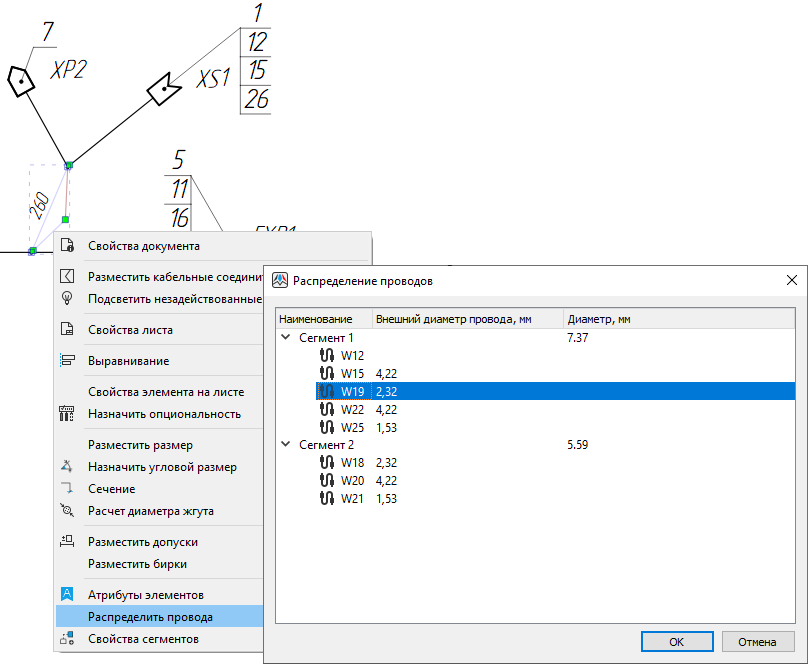Image resolution: width=808 pixels, height=664 pixels.
Task: Collapse the Сегмент 1 tree node
Action: [x=287, y=338]
